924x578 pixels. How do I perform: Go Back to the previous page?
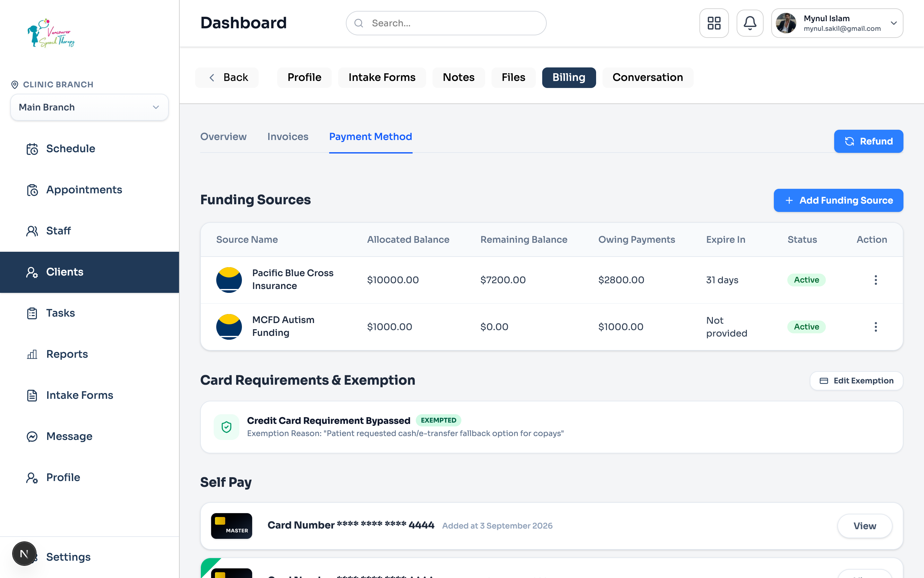tap(227, 78)
